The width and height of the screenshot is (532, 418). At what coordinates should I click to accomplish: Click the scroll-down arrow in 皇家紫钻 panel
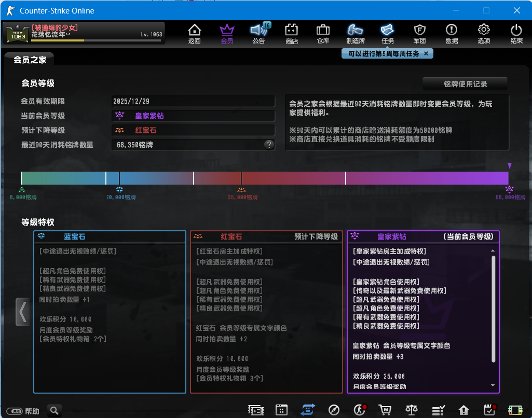[x=493, y=386]
